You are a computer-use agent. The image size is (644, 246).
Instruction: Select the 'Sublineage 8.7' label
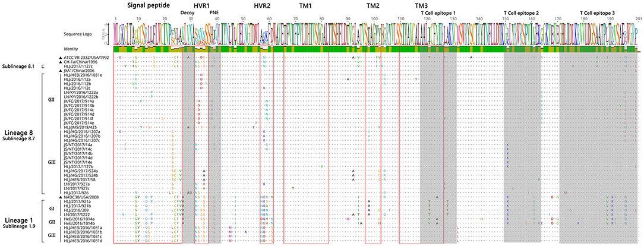(x=18, y=139)
